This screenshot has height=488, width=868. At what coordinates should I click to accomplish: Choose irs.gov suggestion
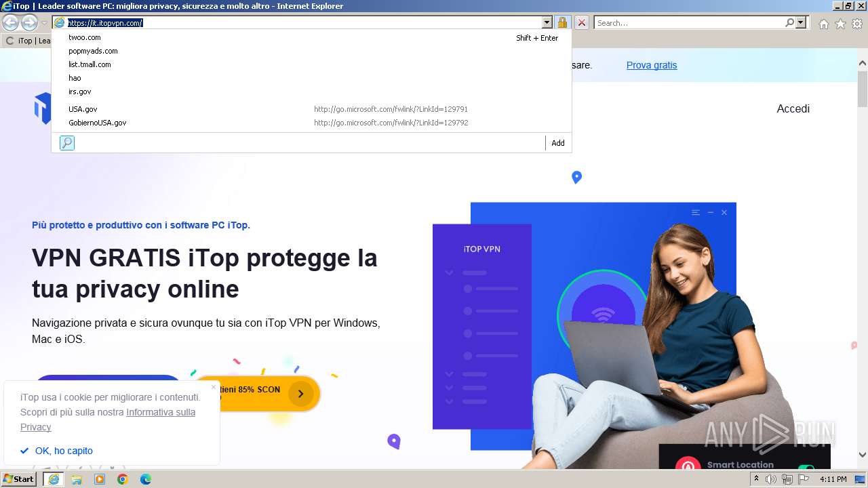coord(312,91)
